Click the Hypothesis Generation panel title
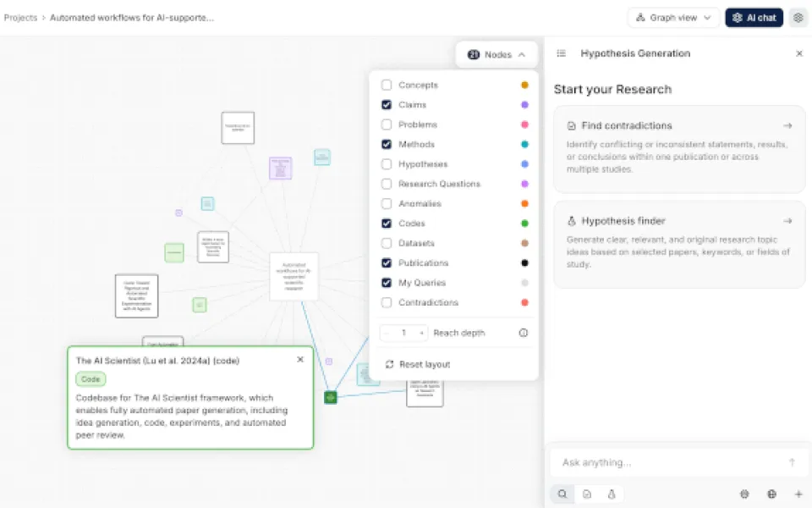 coord(635,53)
